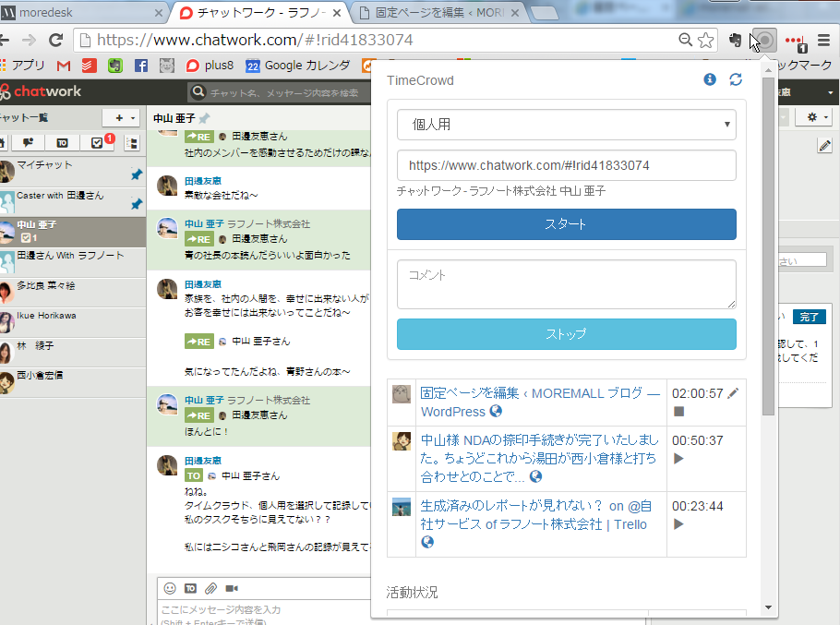The width and height of the screenshot is (840, 625).
Task: Bookmark this page with the star
Action: tap(706, 41)
